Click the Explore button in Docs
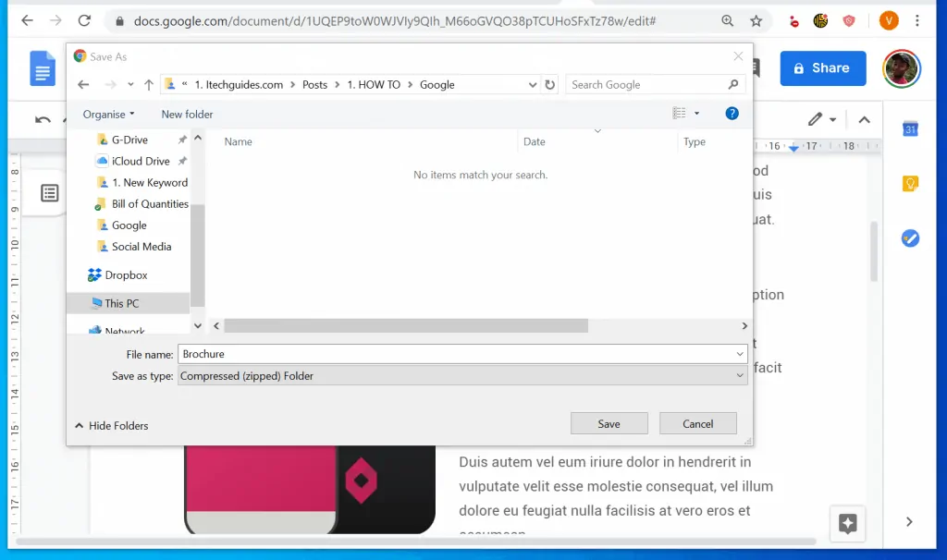Screen dimensions: 947x560 coord(847,523)
